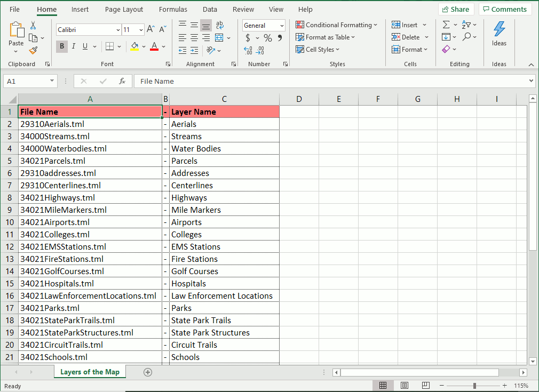The width and height of the screenshot is (539, 392).
Task: Open the Comments button
Action: (505, 9)
